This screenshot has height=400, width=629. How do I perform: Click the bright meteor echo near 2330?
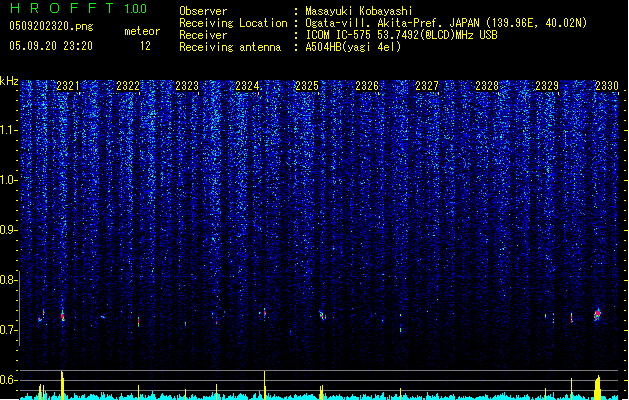pos(597,315)
